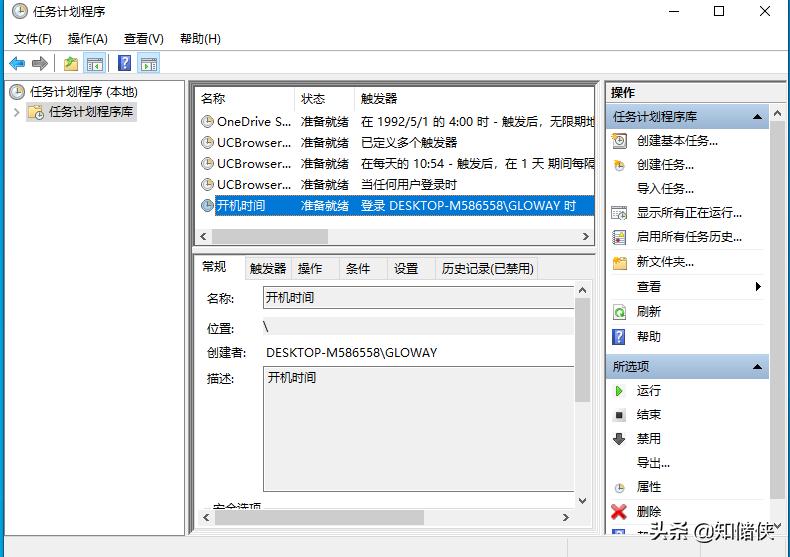Switch to the 历史记录(已禁用) tab

[487, 268]
